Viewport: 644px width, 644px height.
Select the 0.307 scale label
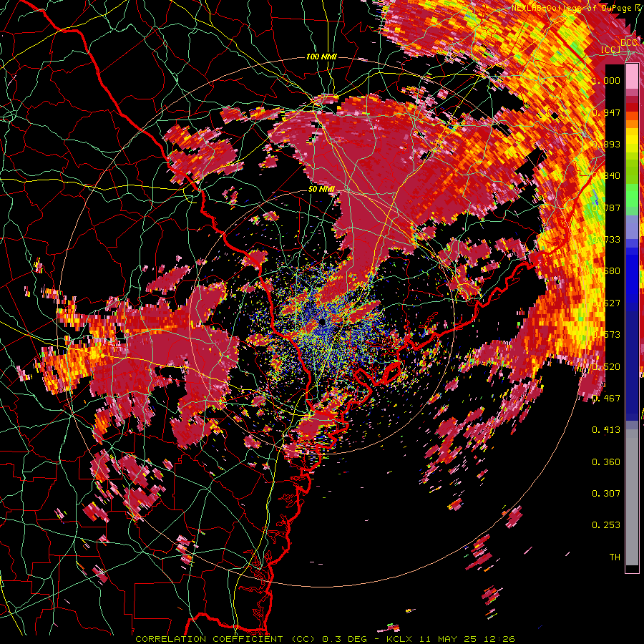pyautogui.click(x=606, y=493)
